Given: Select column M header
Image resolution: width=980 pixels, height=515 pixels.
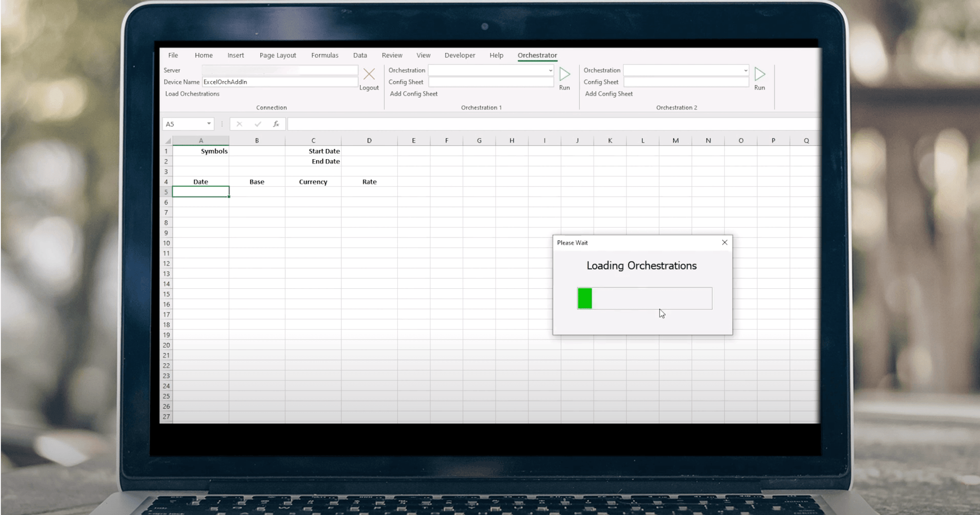Looking at the screenshot, I should (675, 140).
